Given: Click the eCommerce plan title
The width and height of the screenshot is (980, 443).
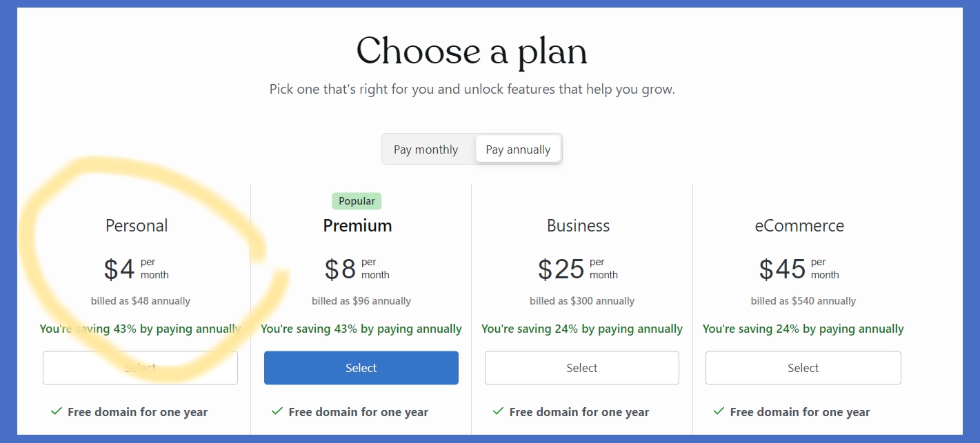Looking at the screenshot, I should click(799, 226).
